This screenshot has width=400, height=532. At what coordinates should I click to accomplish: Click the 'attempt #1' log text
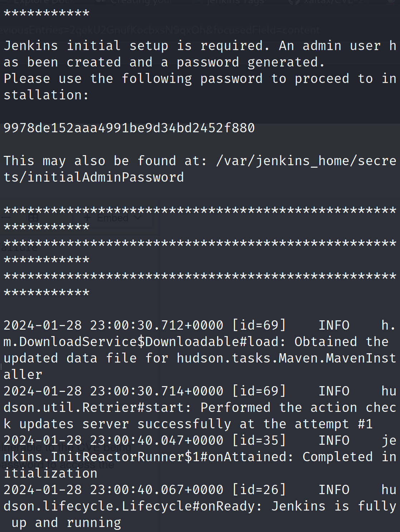click(x=318, y=424)
